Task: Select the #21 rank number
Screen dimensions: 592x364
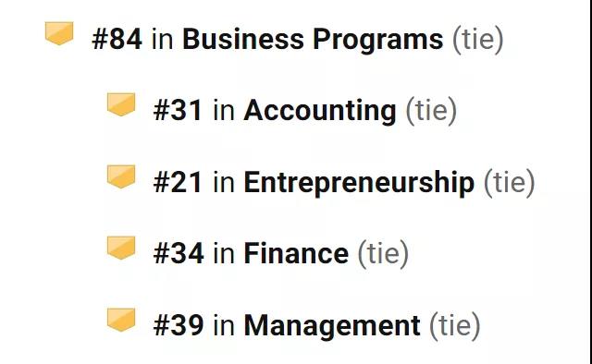Action: tap(178, 183)
